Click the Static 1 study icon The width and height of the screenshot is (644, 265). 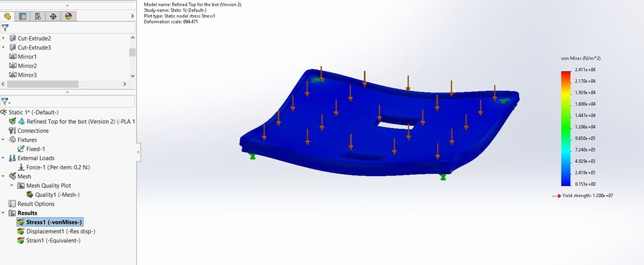pos(4,112)
